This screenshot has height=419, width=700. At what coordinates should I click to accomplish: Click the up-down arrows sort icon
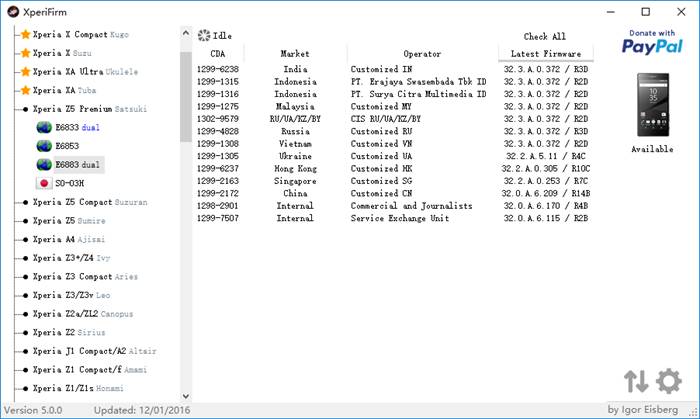click(636, 381)
